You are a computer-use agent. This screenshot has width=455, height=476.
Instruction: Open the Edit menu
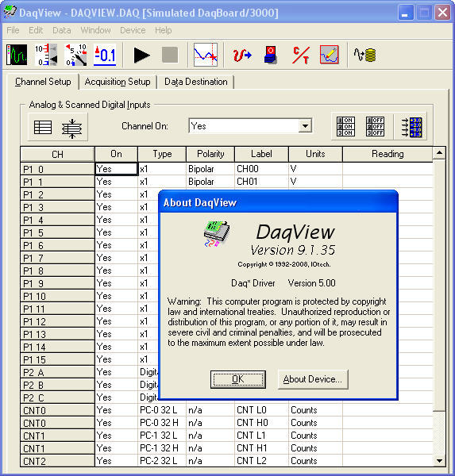click(x=36, y=30)
